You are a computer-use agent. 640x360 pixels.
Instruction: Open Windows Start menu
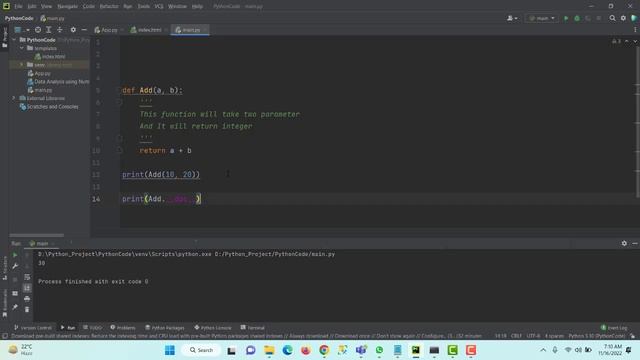(170, 350)
